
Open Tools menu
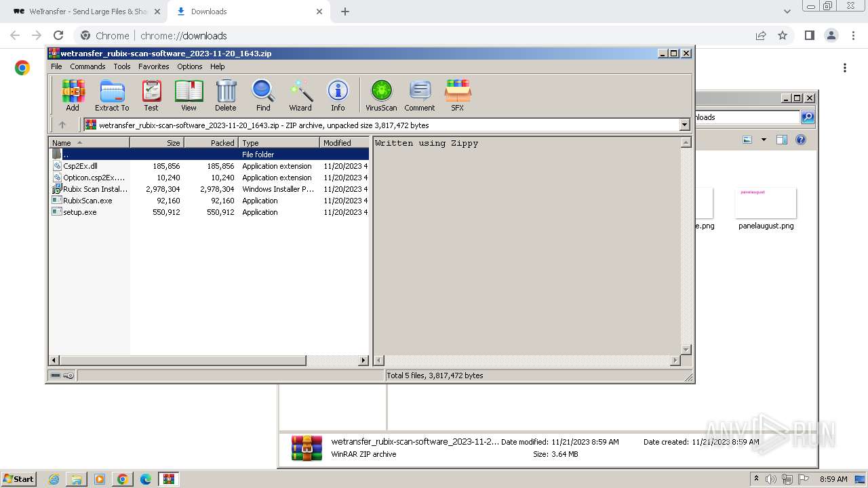coord(122,66)
